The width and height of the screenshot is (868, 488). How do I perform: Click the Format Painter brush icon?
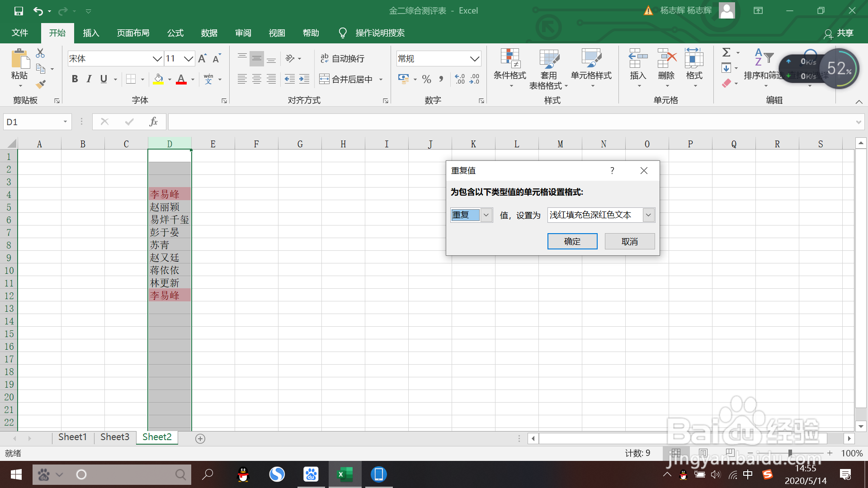(x=41, y=84)
